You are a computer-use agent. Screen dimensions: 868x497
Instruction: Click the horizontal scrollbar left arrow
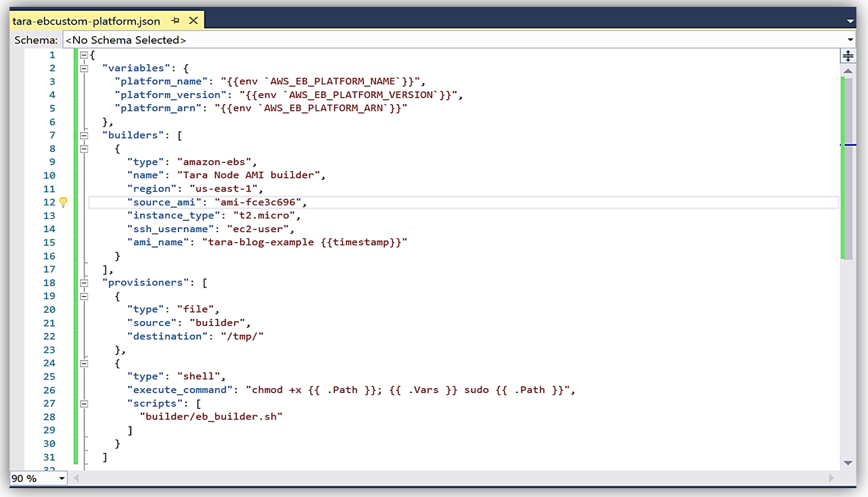[77, 478]
